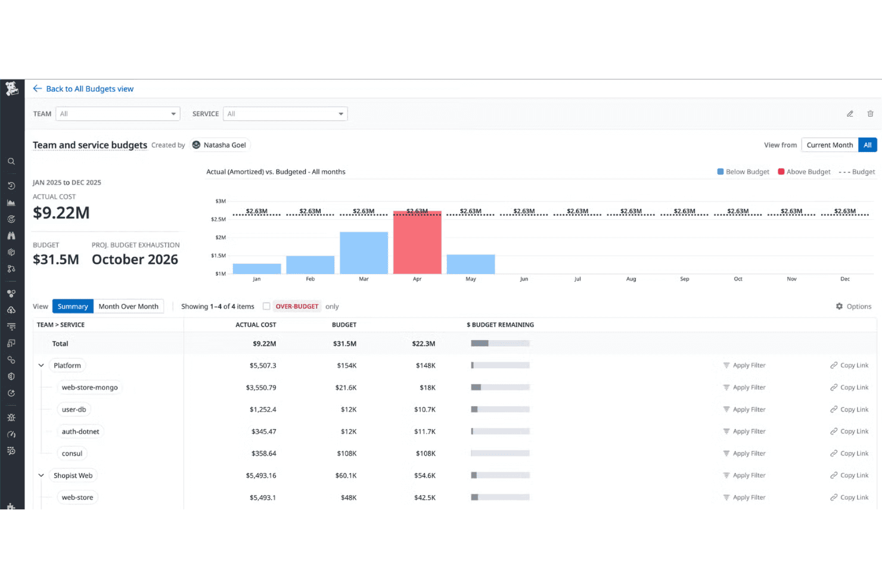The width and height of the screenshot is (882, 588).
Task: Click the blue March bar in chart
Action: click(364, 253)
